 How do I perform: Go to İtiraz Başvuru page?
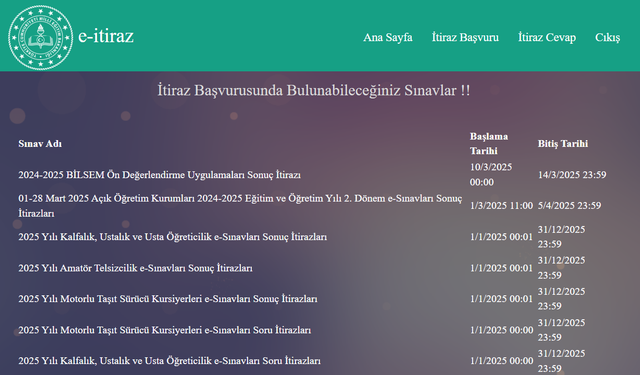tap(465, 37)
